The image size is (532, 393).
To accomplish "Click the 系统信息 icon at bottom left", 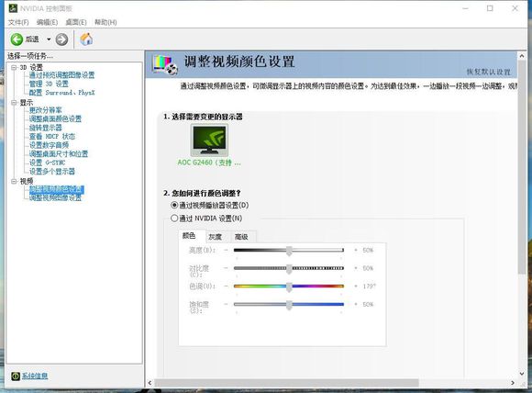I will [x=16, y=376].
